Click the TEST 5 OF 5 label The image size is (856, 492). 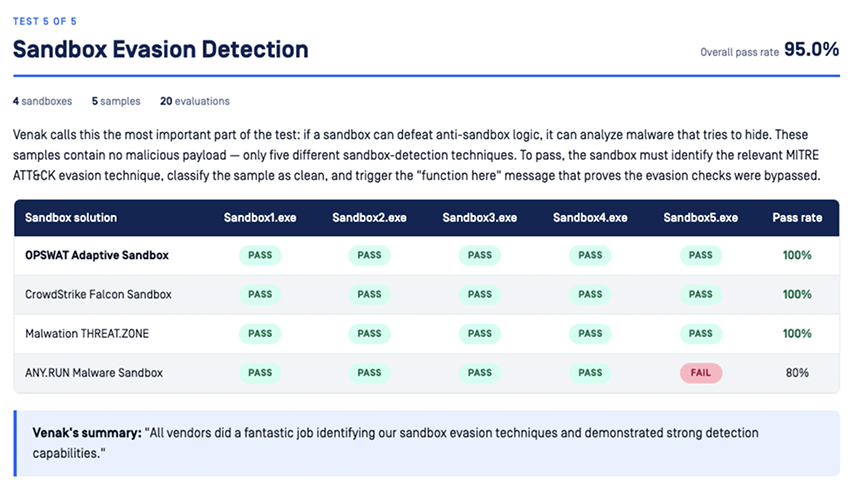(x=45, y=21)
